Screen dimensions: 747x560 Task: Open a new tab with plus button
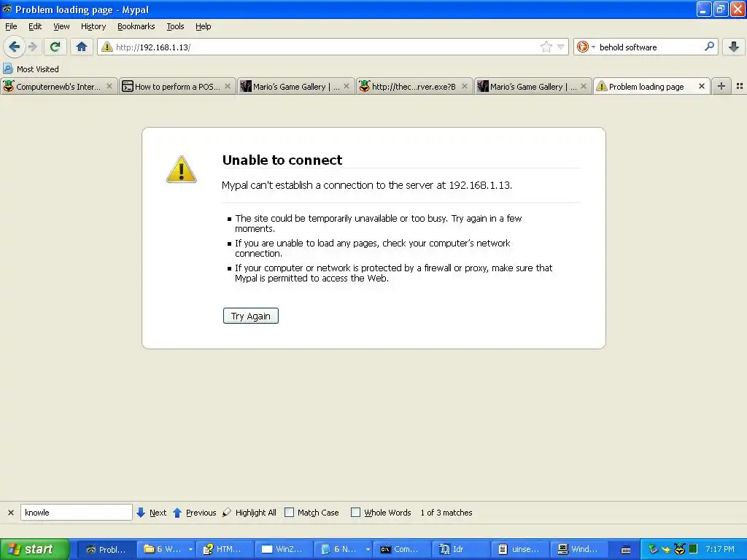pos(721,86)
